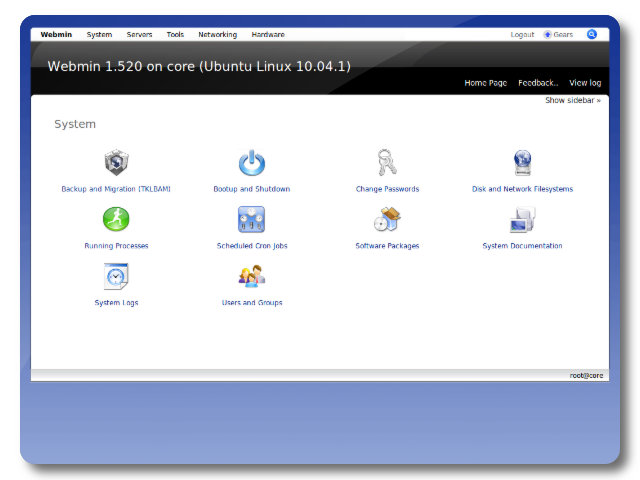Click the blue search icon in top bar

[591, 34]
